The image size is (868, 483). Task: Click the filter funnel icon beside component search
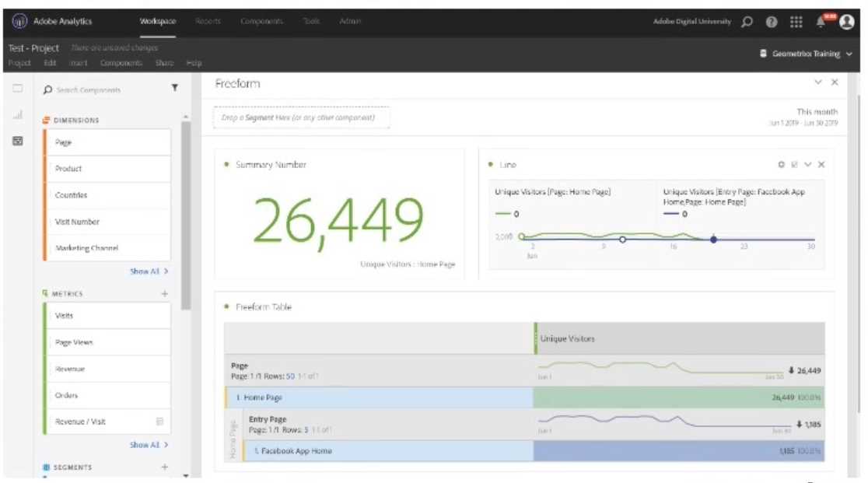[x=174, y=89]
